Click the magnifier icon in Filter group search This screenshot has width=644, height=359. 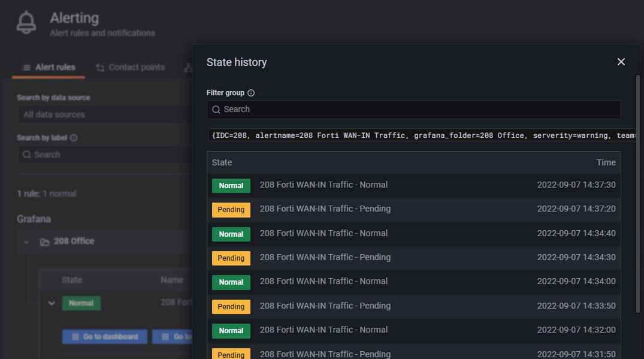coord(216,110)
